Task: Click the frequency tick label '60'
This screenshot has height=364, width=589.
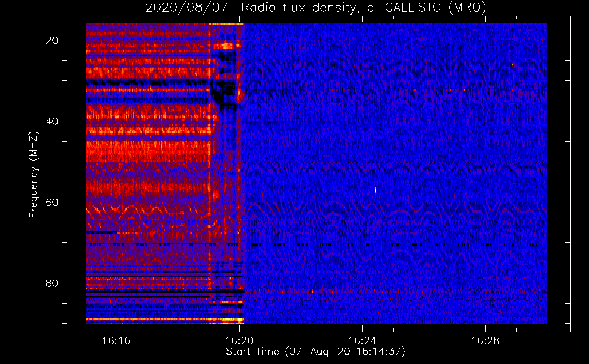Action: 52,202
